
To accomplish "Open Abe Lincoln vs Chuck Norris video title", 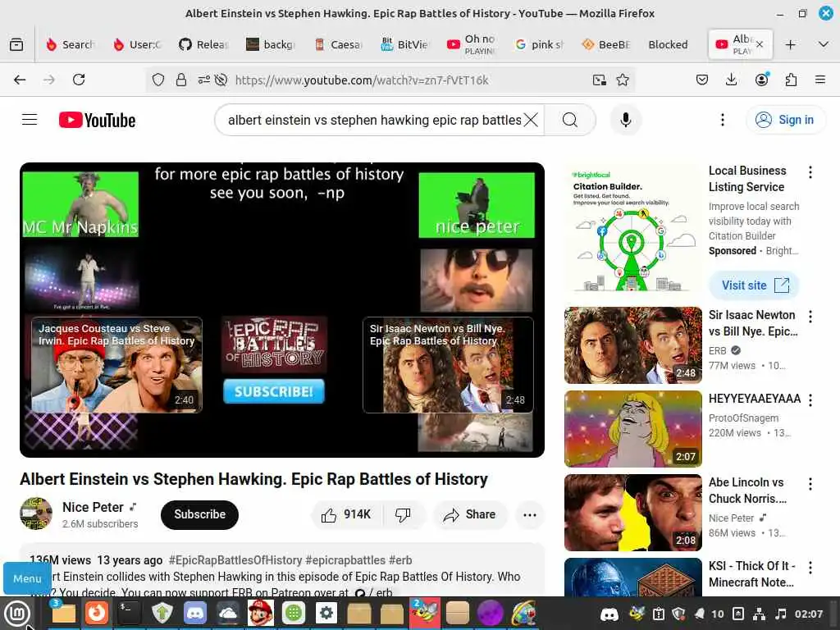I will [747, 491].
